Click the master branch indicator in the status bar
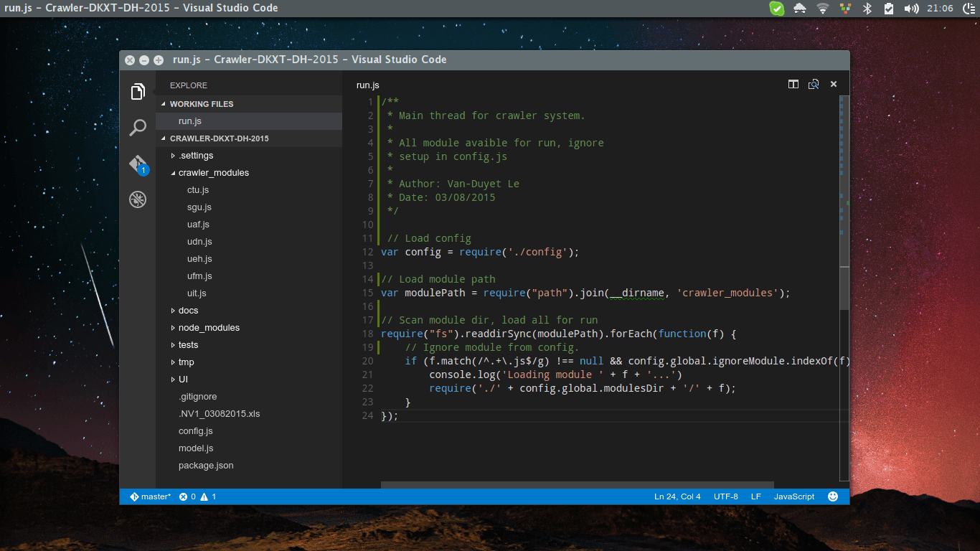 pyautogui.click(x=150, y=496)
